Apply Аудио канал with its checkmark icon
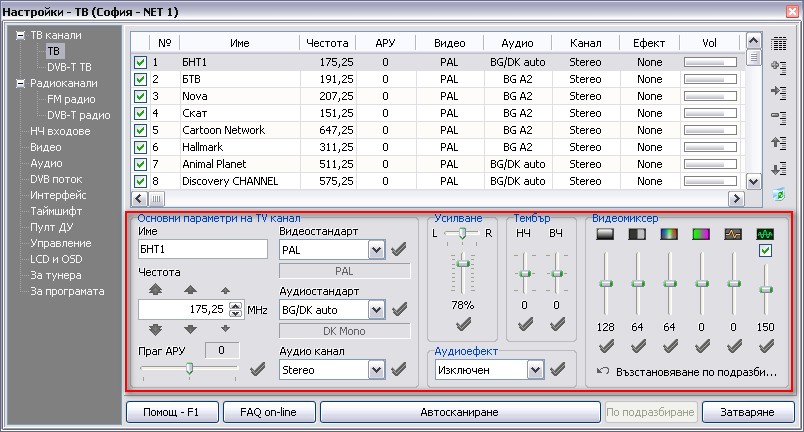804x432 pixels. tap(398, 369)
